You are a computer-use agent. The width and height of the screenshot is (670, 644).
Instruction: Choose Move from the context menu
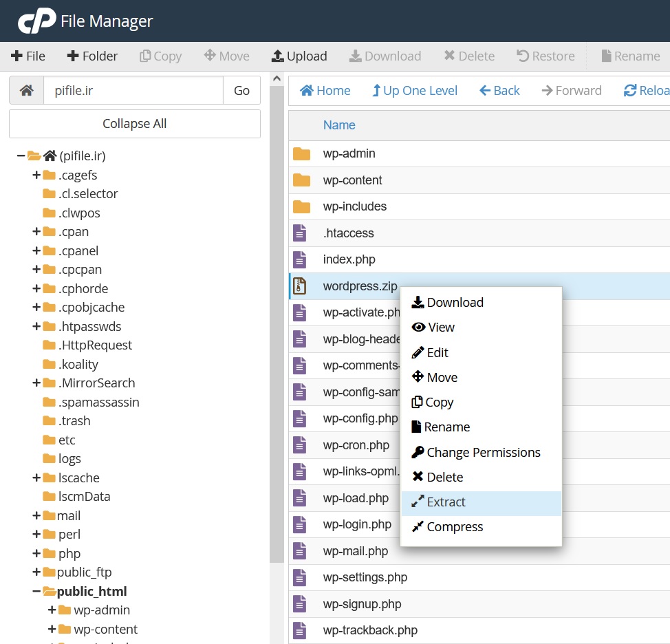click(x=481, y=377)
